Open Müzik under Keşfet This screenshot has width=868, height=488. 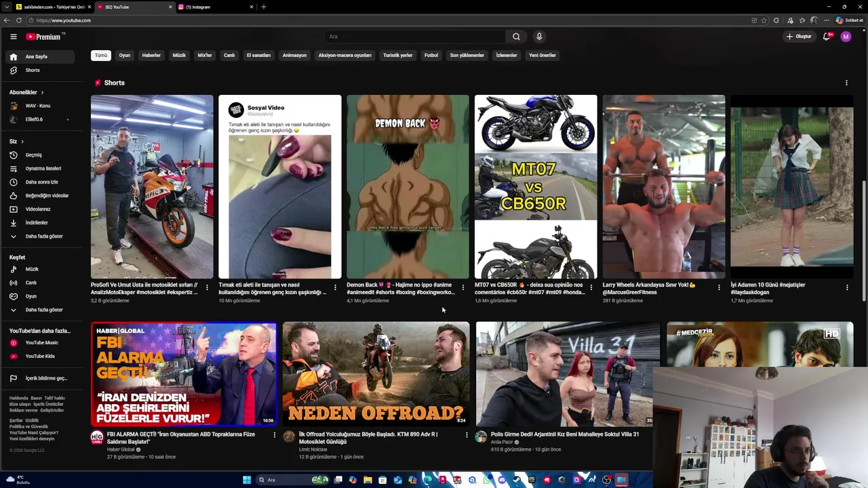pos(41,269)
